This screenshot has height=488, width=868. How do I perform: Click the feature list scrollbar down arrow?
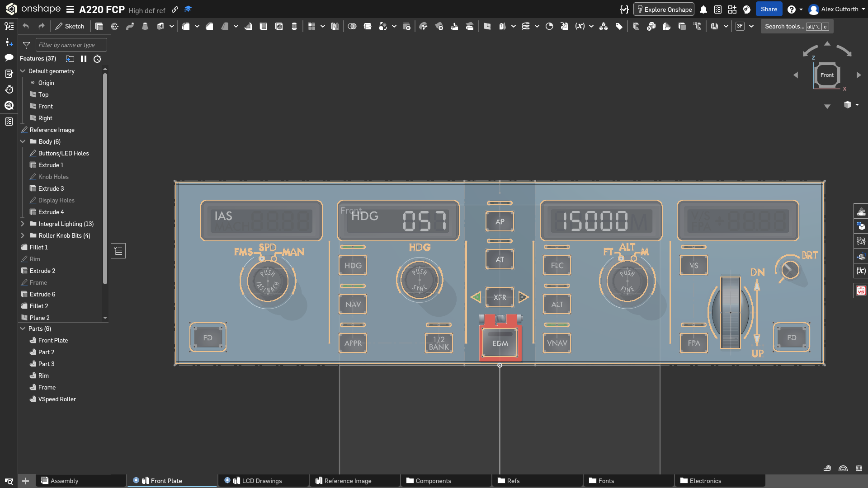(105, 318)
